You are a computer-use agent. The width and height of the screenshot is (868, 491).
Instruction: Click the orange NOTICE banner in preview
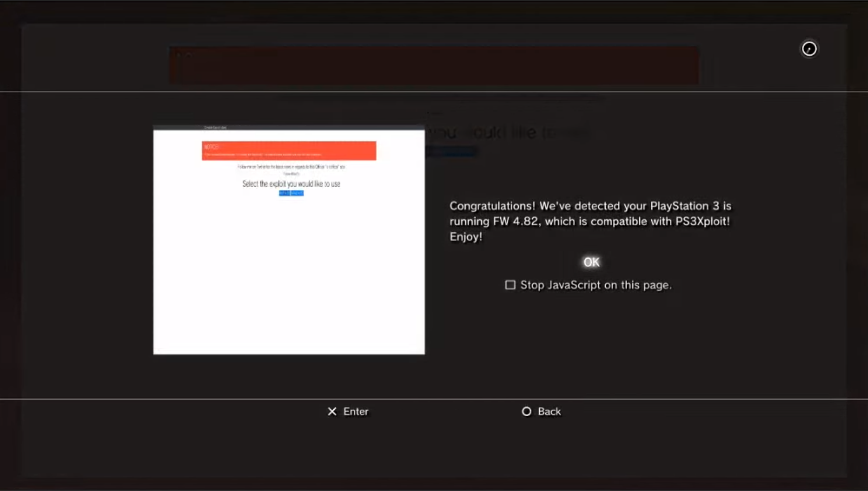pos(289,151)
